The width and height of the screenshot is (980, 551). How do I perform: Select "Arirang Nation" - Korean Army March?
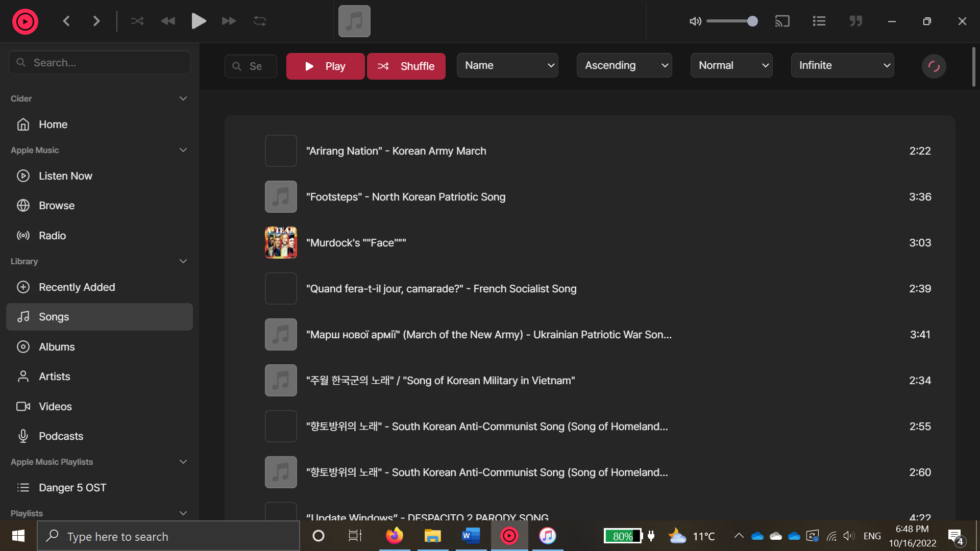pos(590,151)
